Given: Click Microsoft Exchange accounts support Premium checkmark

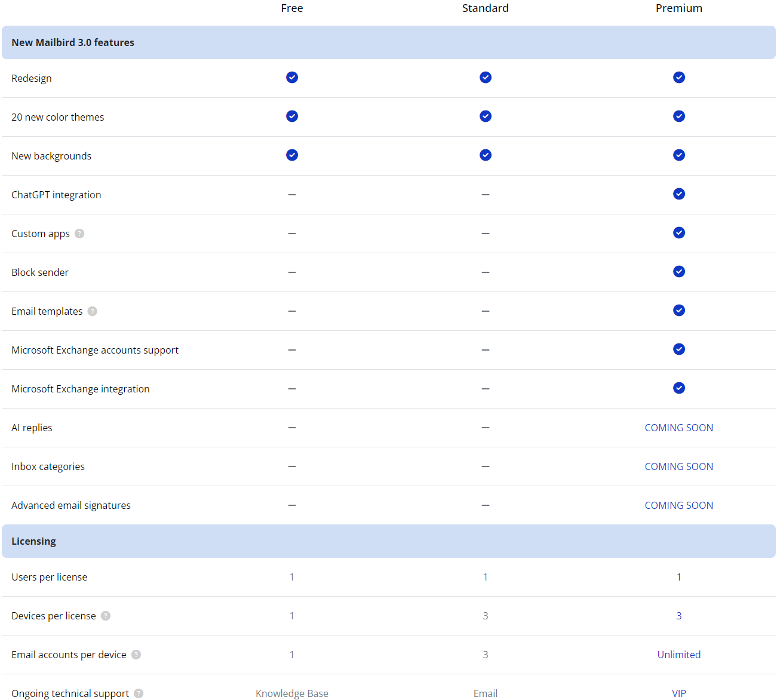Looking at the screenshot, I should click(679, 349).
